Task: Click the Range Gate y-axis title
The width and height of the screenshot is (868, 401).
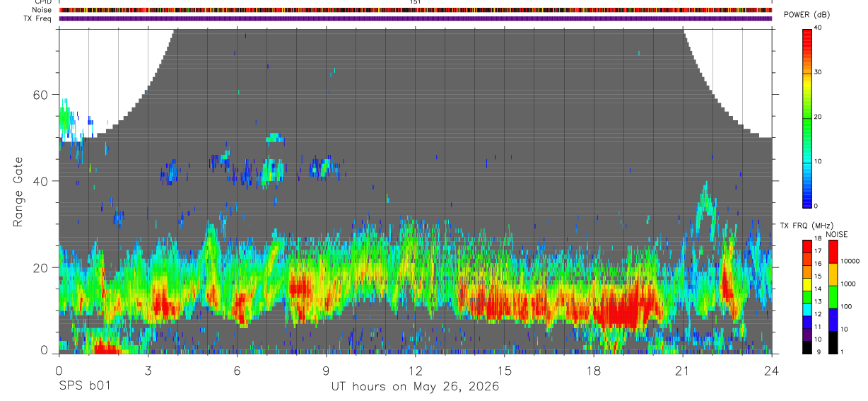Action: click(x=18, y=192)
